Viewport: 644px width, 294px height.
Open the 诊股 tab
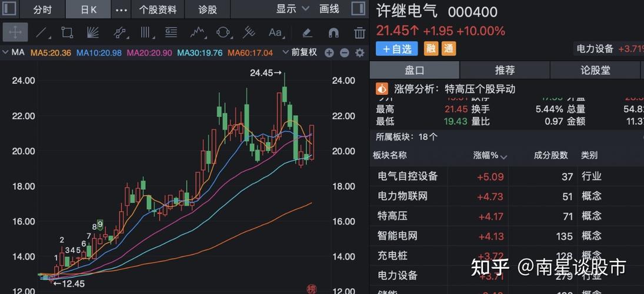pos(208,9)
